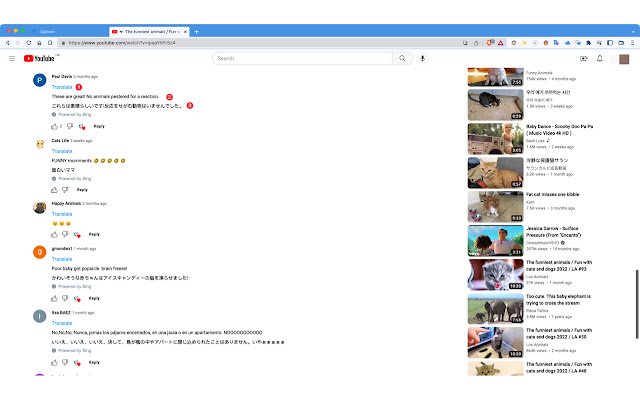Click 'Poor baby got popsicle brain freeze!' text

(89, 269)
